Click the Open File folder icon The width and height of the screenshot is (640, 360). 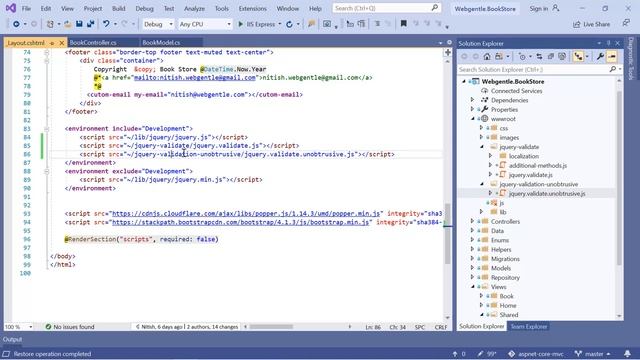click(68, 24)
